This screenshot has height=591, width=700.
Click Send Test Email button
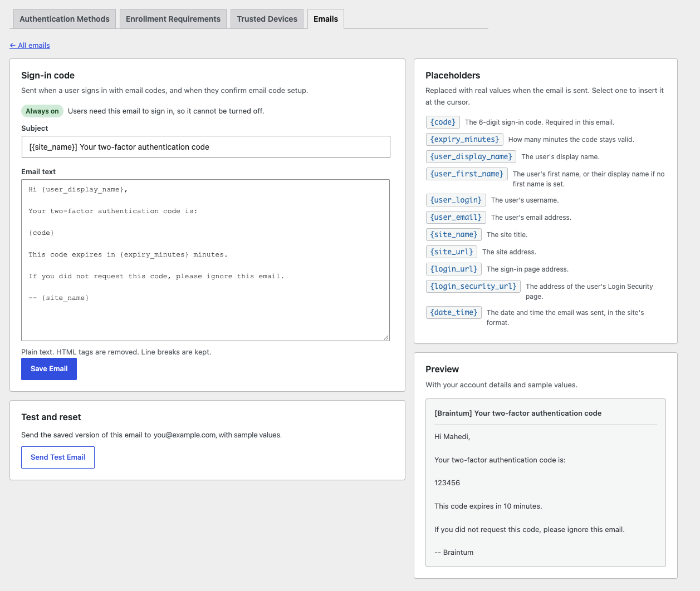coord(58,457)
